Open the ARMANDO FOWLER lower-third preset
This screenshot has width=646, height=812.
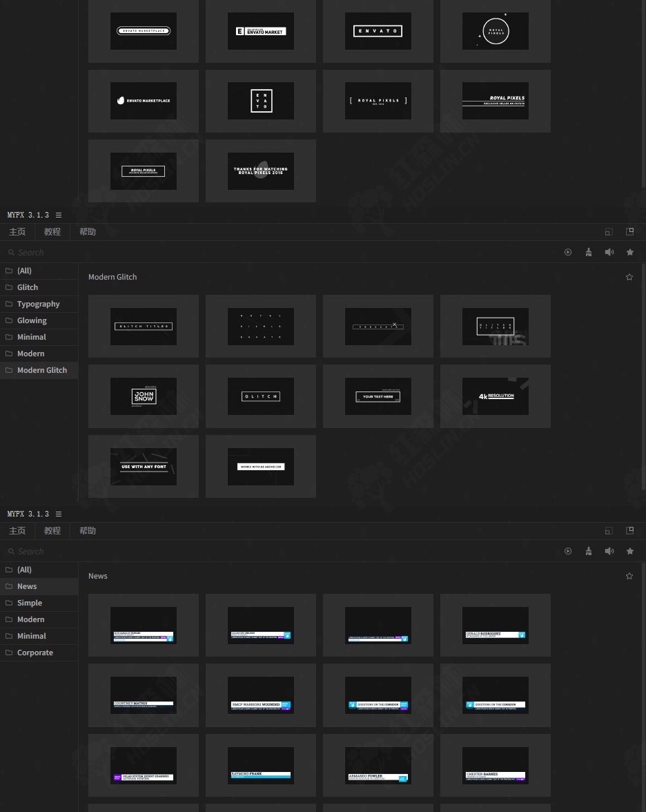378,765
